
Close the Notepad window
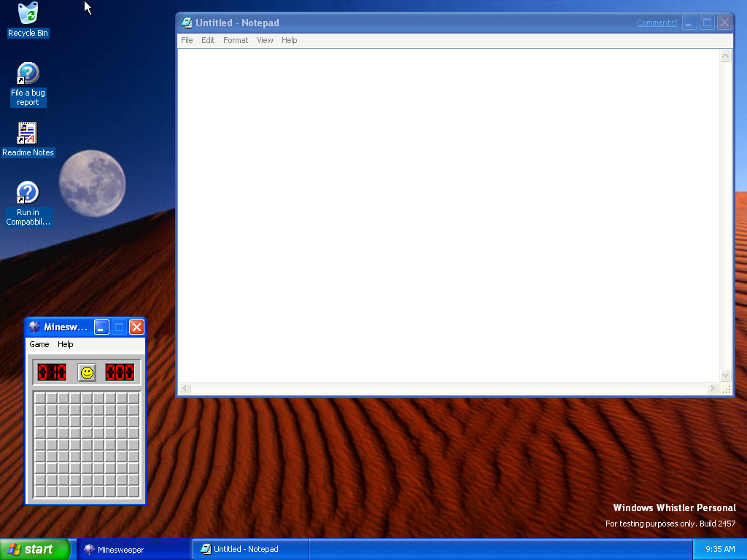pyautogui.click(x=724, y=23)
